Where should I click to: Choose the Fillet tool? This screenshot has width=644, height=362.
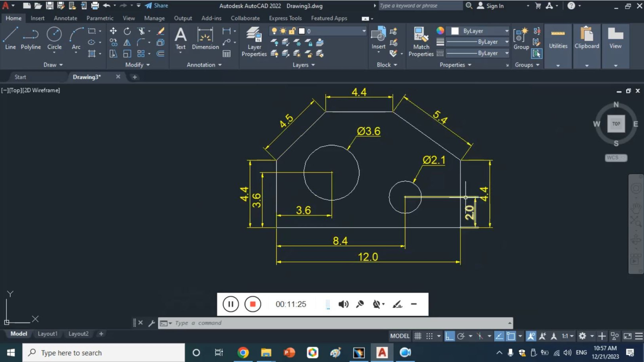pyautogui.click(x=141, y=43)
